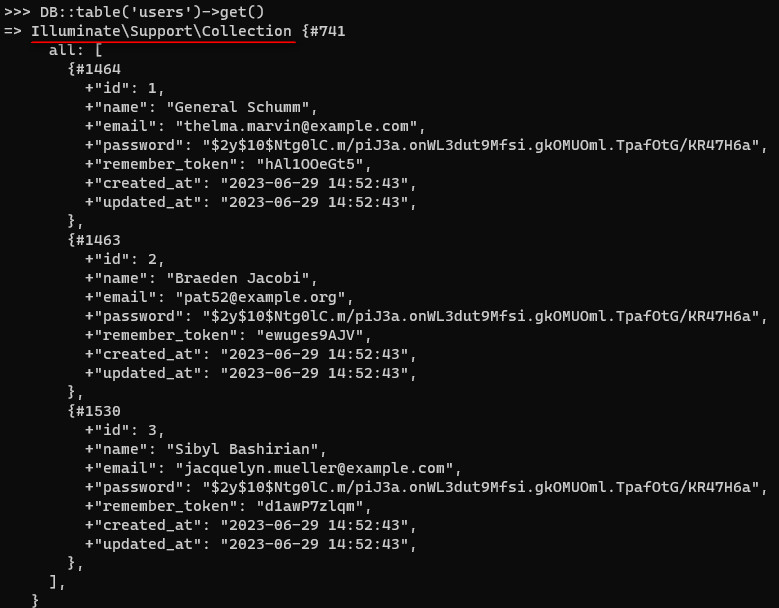Viewport: 779px width, 608px height.
Task: Click the email jacquelyn.mueller@example.com
Action: click(314, 468)
